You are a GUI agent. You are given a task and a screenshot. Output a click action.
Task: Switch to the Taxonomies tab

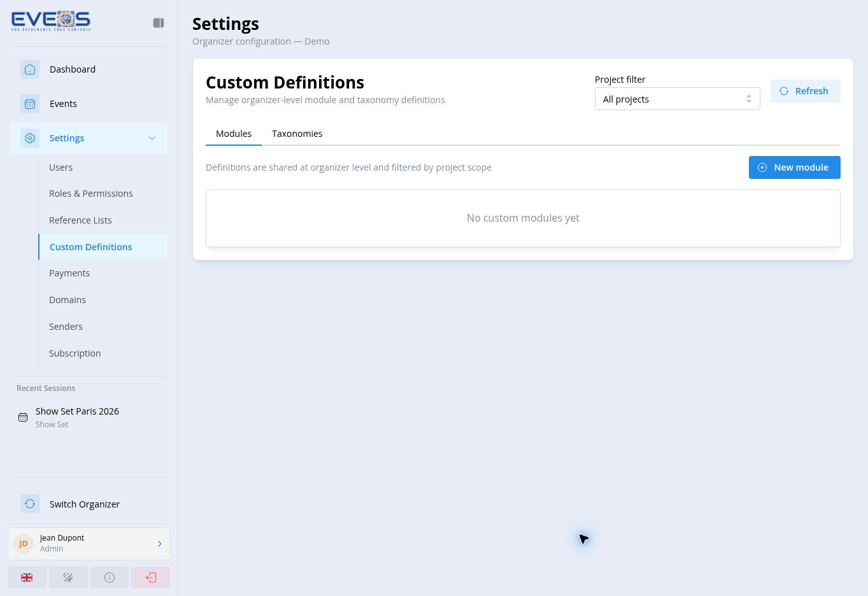(x=297, y=134)
